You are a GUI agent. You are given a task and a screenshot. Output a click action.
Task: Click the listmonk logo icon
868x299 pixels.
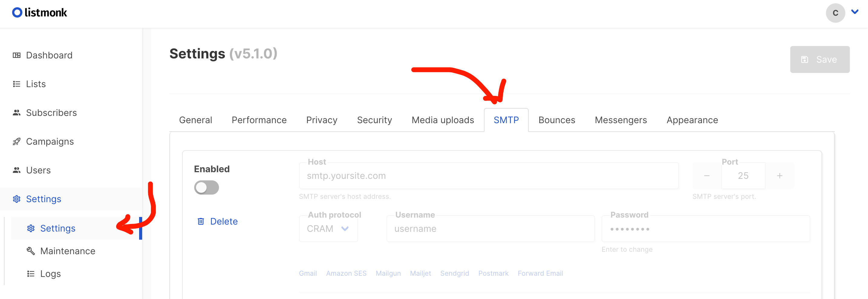[17, 13]
